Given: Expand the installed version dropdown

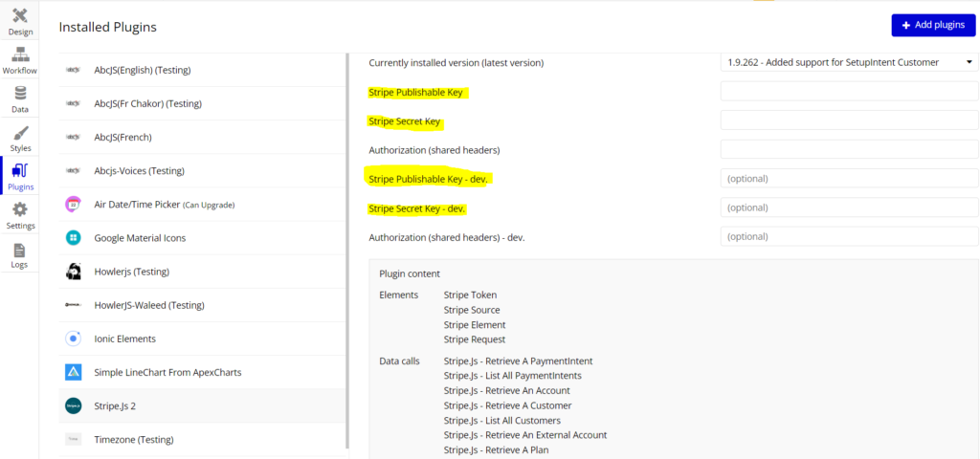Looking at the screenshot, I should (x=850, y=62).
